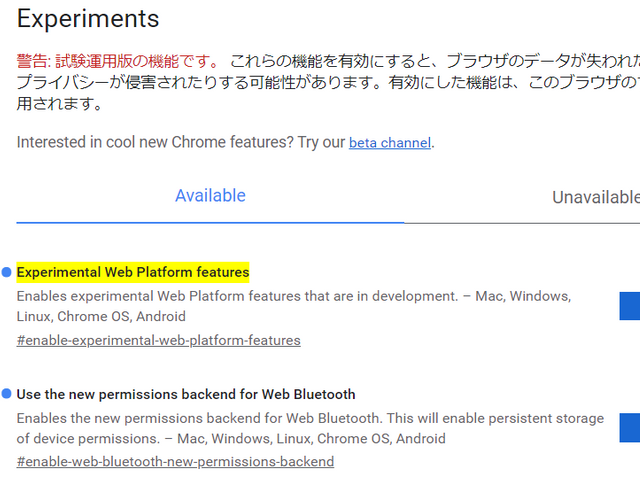Click the highlighted Experimental Web Platform features title
This screenshot has height=480, width=640.
click(133, 272)
